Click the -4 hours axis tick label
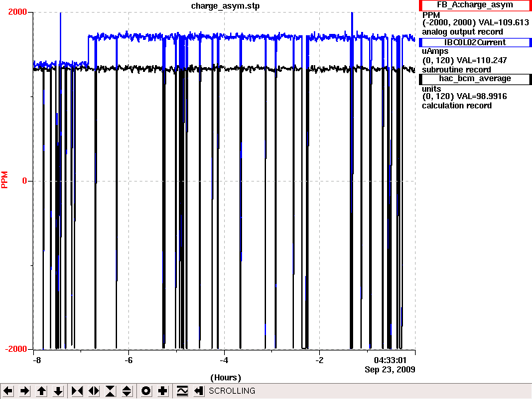 point(224,360)
